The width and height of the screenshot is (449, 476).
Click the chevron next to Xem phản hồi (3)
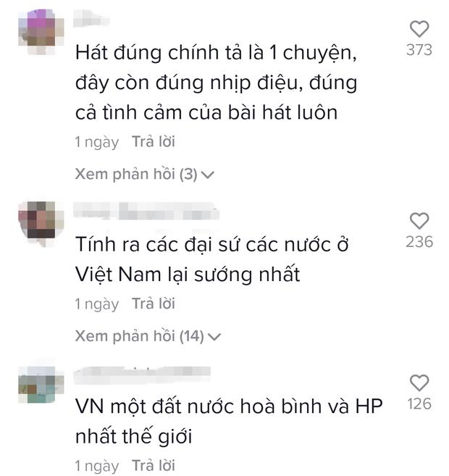208,175
